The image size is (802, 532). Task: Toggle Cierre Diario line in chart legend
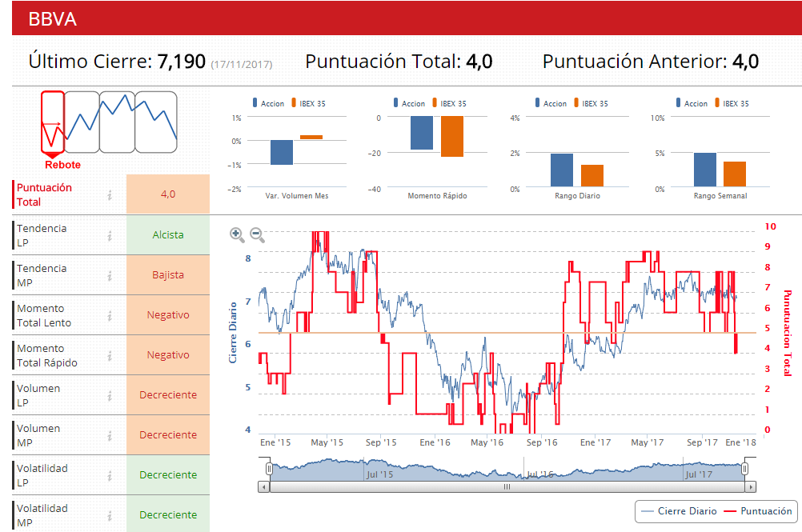679,511
